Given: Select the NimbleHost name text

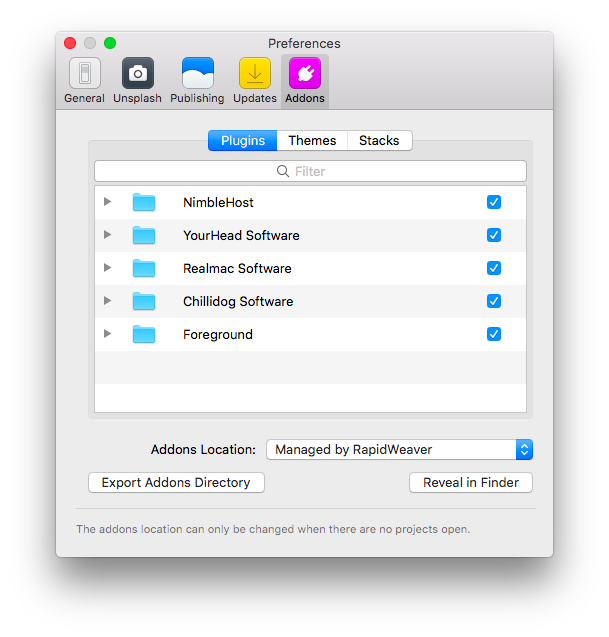Looking at the screenshot, I should point(218,202).
